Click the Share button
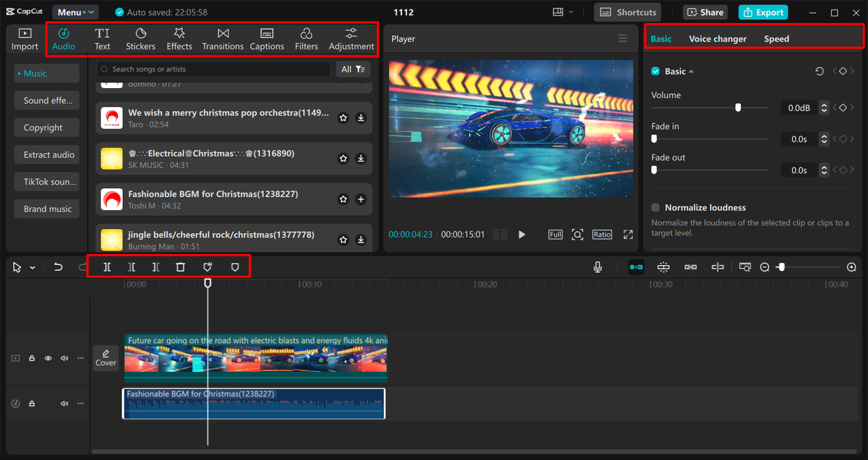 705,12
